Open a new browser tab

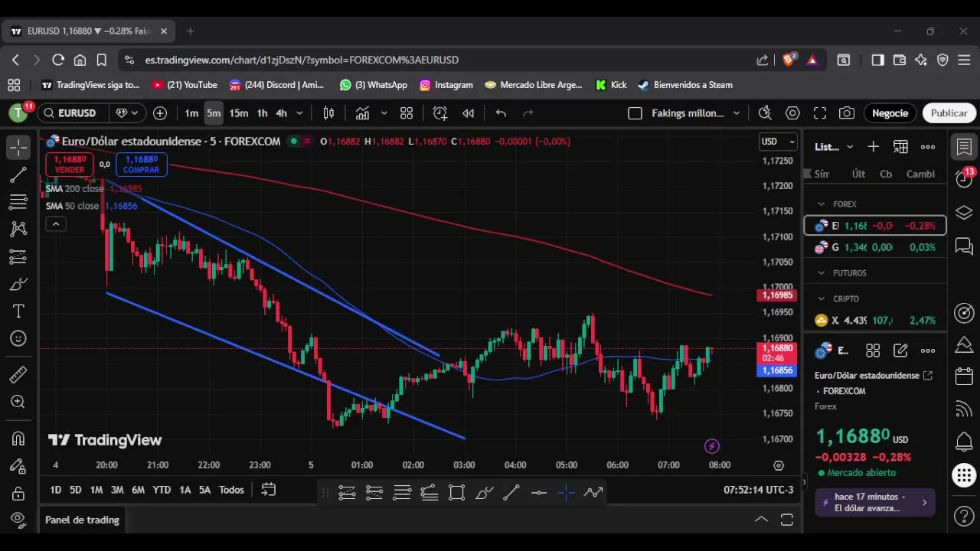190,31
